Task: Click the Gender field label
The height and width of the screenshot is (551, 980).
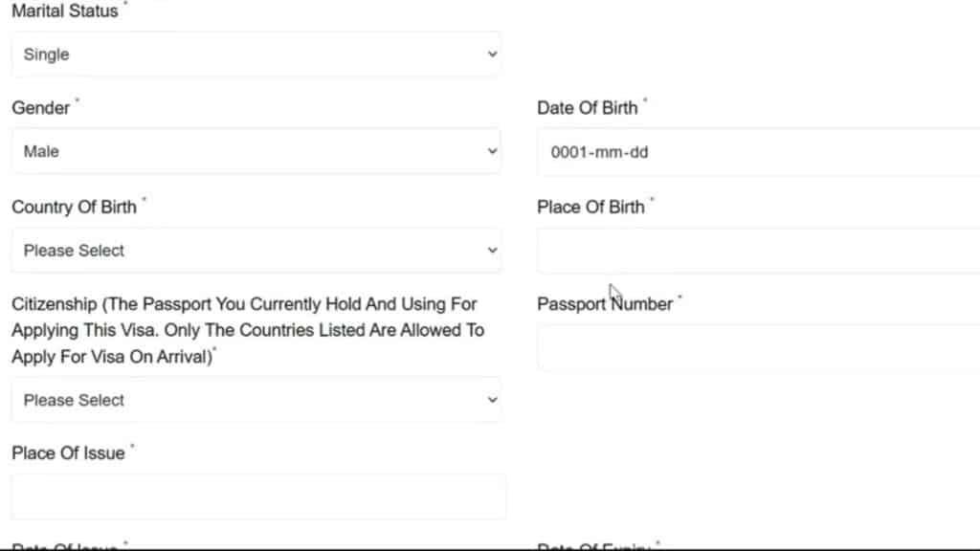Action: 41,108
